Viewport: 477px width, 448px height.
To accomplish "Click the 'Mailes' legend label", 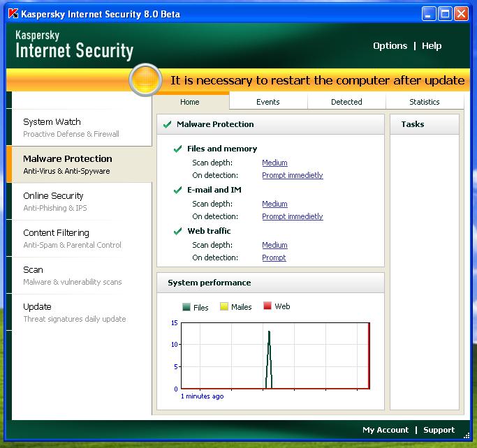I will (x=241, y=307).
